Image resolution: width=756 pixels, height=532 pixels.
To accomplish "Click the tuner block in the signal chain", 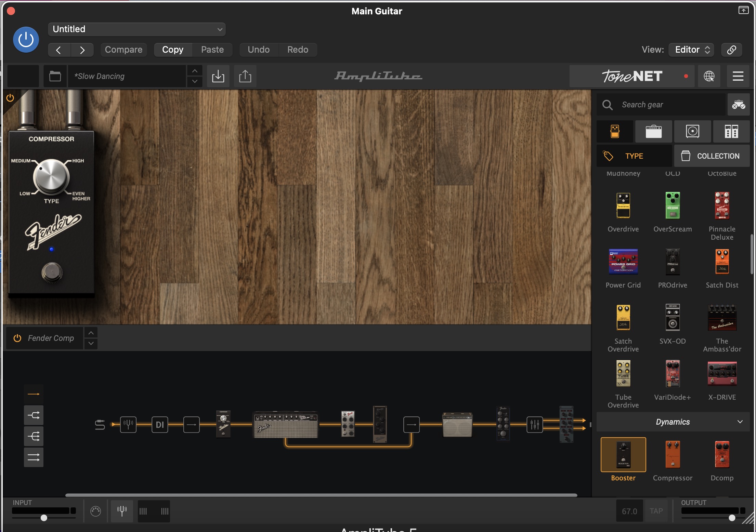I will coord(128,425).
